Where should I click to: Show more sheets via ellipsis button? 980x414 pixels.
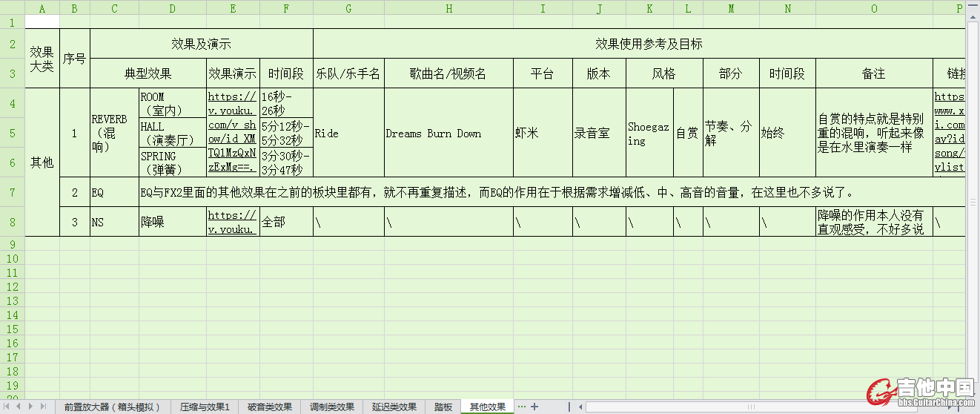522,407
